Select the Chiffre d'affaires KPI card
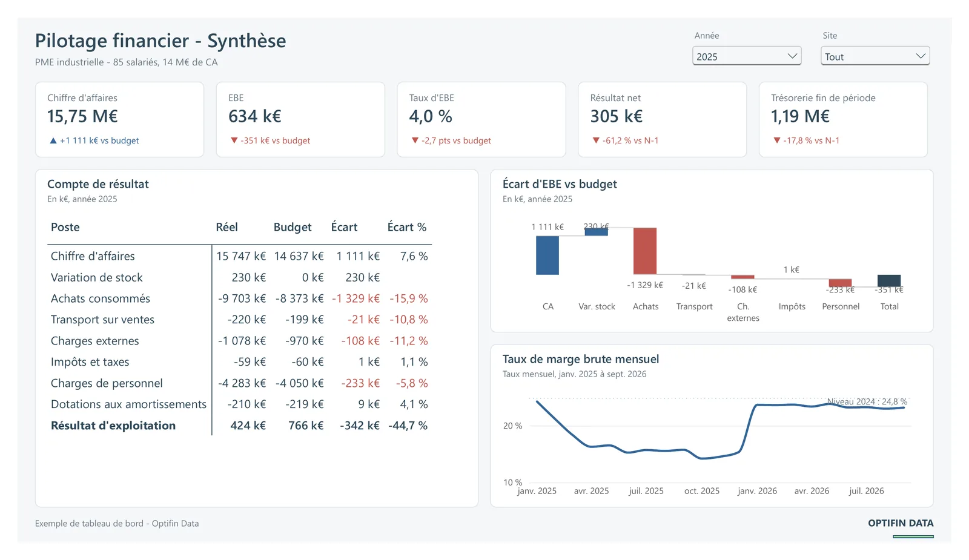This screenshot has width=969, height=560. [119, 119]
